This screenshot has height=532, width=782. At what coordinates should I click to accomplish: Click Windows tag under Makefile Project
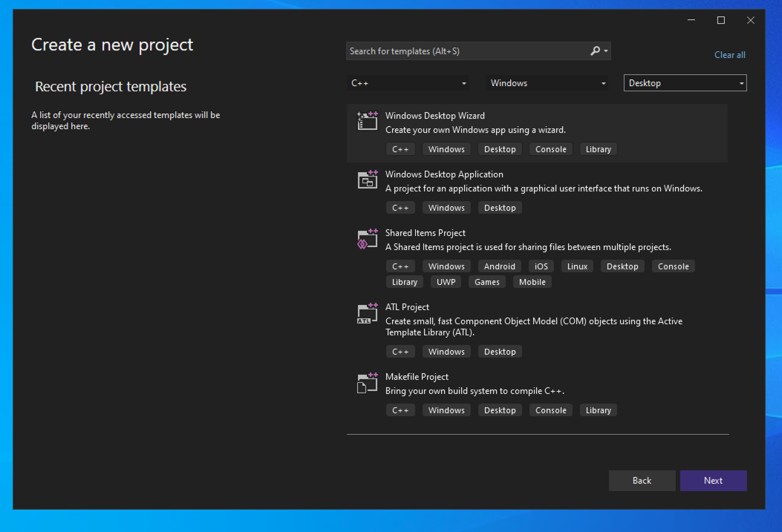coord(446,410)
